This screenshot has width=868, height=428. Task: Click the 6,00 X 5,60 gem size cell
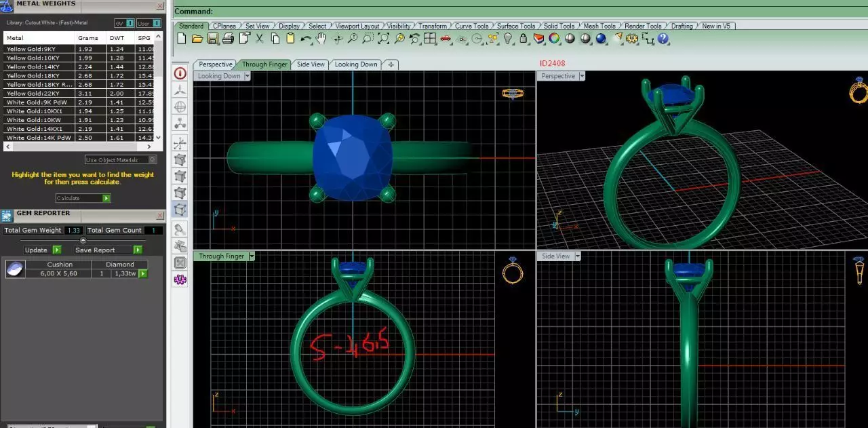click(59, 273)
